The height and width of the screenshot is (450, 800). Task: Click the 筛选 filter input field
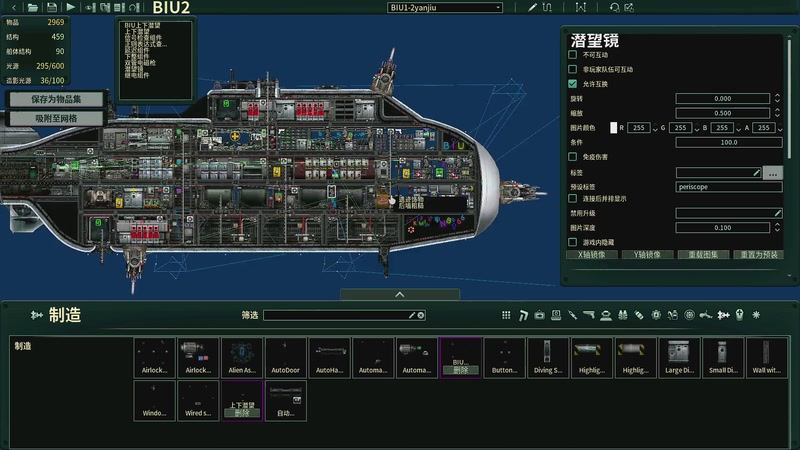click(344, 315)
